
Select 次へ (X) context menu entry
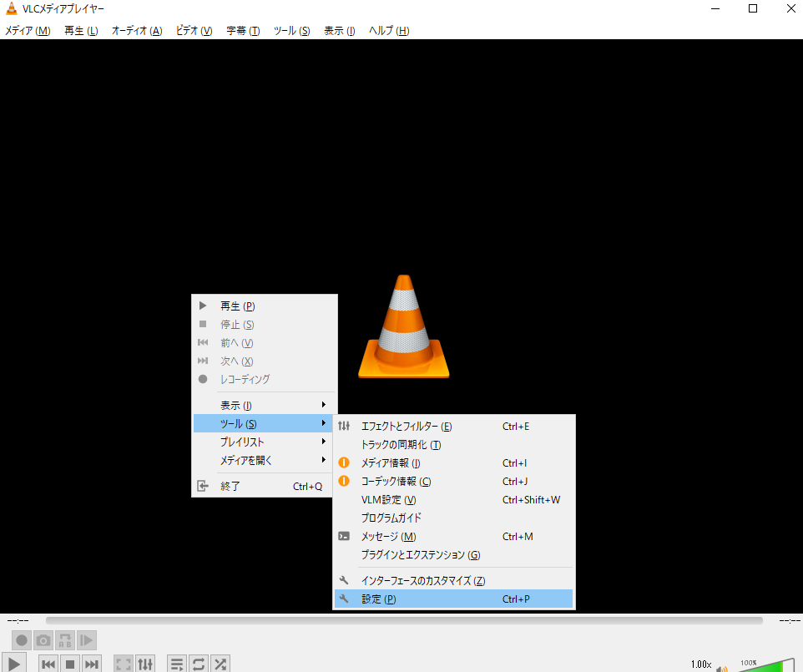click(x=264, y=361)
